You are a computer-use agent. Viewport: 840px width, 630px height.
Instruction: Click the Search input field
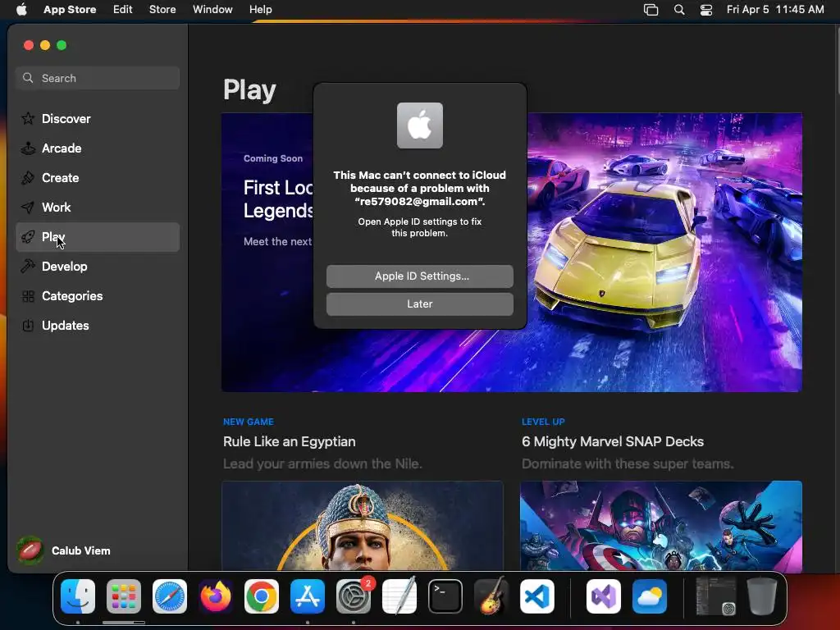click(98, 78)
